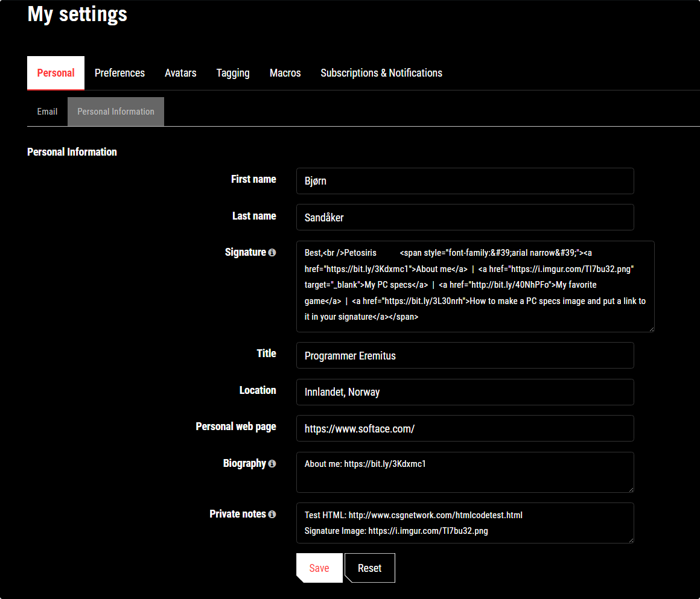Click the Title field showing Programmer Eremitus
The width and height of the screenshot is (700, 599).
click(x=465, y=355)
